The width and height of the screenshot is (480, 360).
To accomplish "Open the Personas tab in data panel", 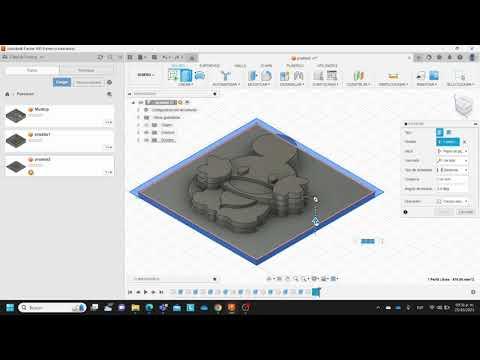I will [x=86, y=70].
